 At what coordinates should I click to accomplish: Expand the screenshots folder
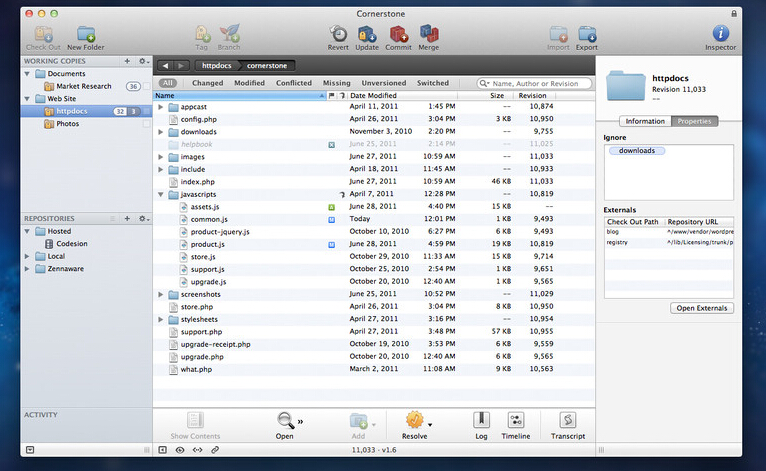pyautogui.click(x=160, y=295)
